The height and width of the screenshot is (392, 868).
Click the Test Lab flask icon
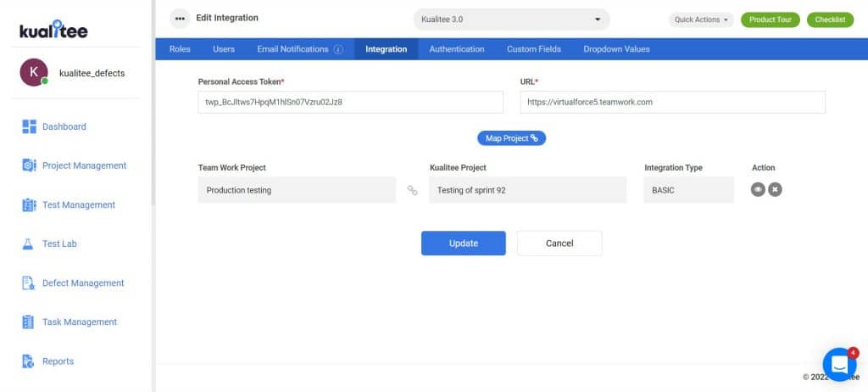[28, 244]
